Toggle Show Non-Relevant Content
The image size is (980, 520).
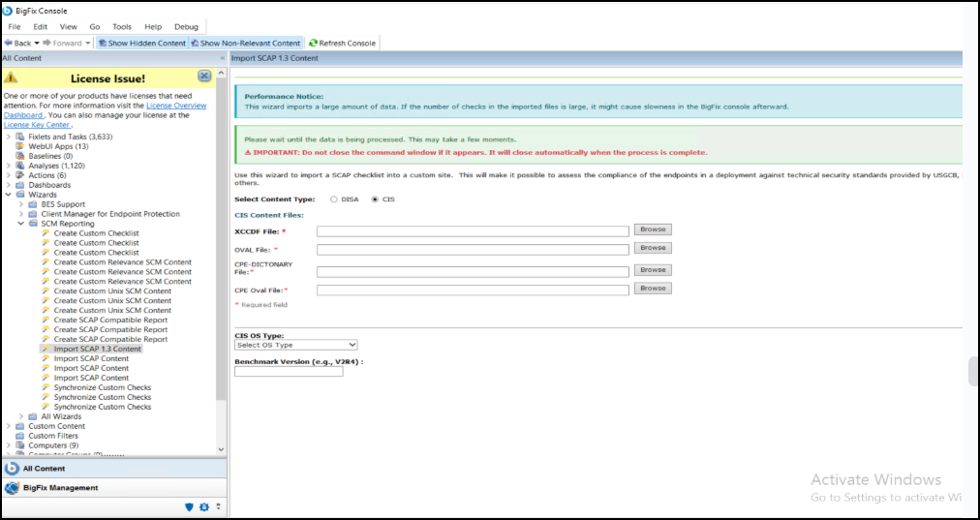coord(245,44)
